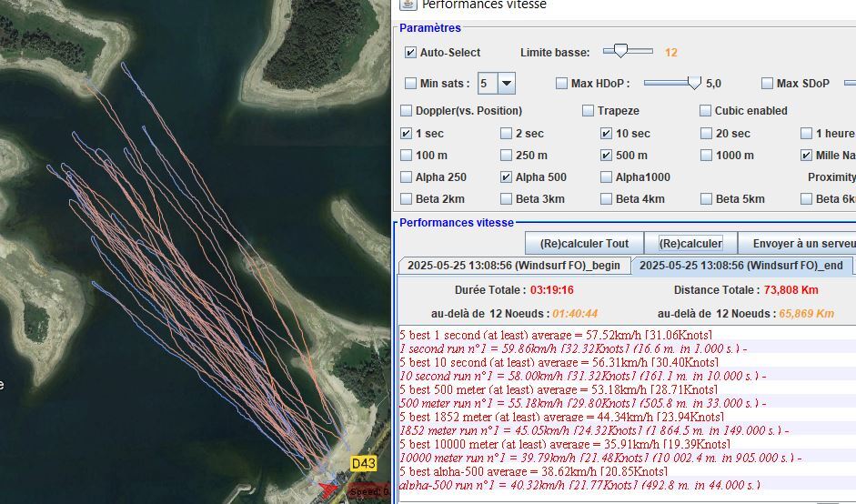Click the Durée Totale value 03:19:16
Image resolution: width=856 pixels, height=504 pixels.
click(x=552, y=290)
